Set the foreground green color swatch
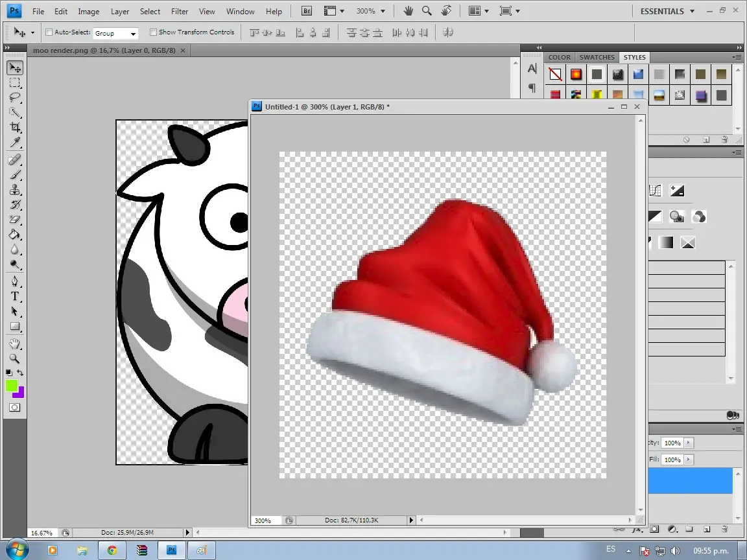Image resolution: width=747 pixels, height=560 pixels. click(10, 385)
